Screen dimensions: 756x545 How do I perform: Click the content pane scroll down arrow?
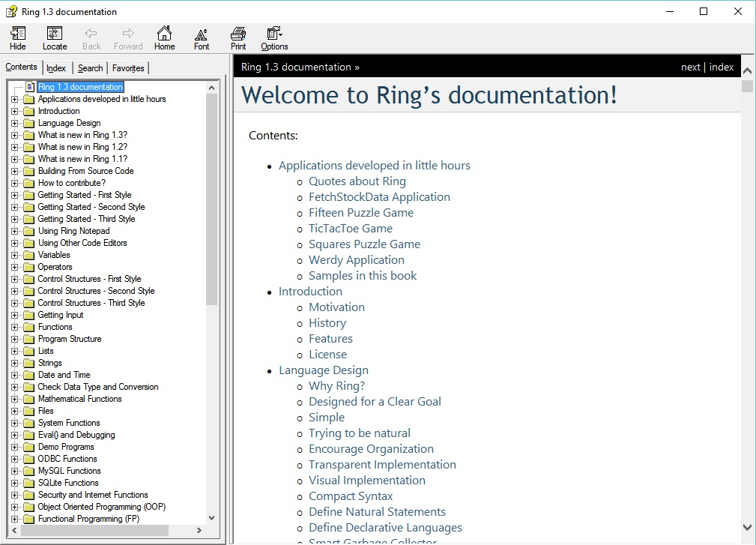click(747, 528)
